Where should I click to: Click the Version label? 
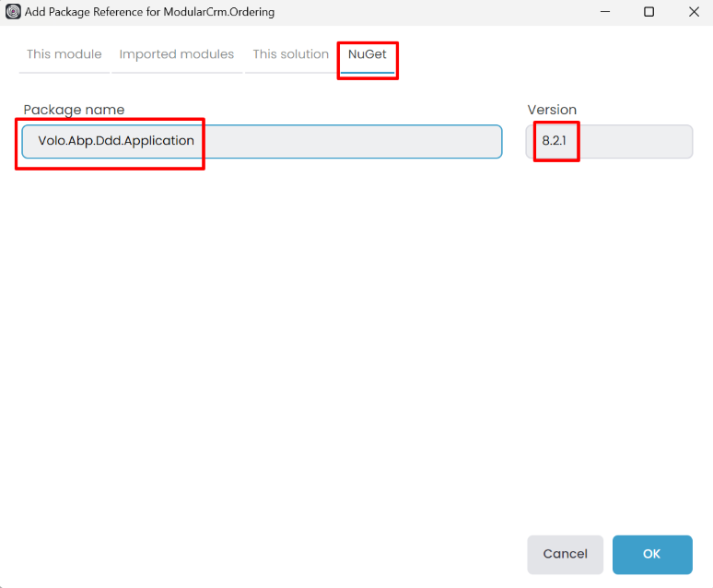click(x=552, y=110)
